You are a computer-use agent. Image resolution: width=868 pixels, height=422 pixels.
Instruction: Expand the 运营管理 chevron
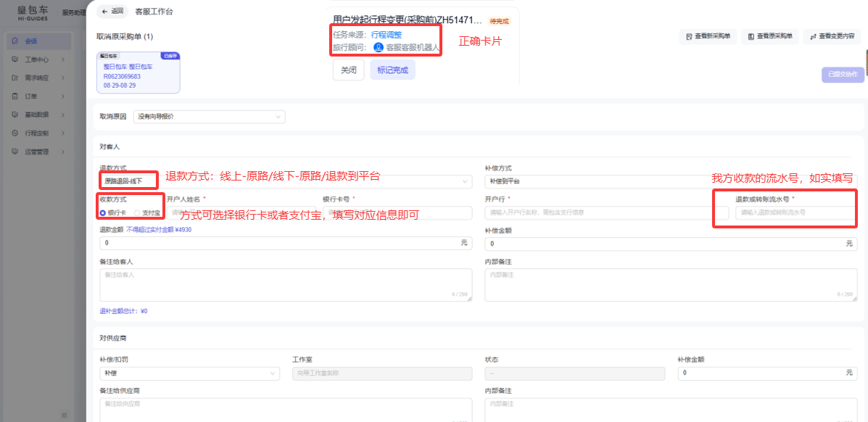64,152
